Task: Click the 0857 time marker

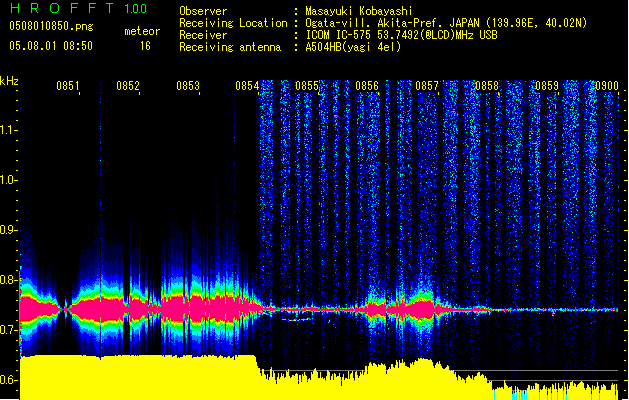Action: pos(427,86)
